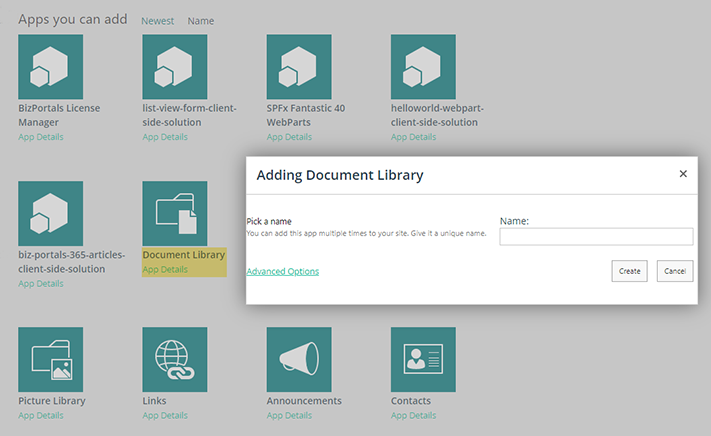The image size is (711, 436).
Task: Open App Details for Picture Library
Action: coord(41,416)
